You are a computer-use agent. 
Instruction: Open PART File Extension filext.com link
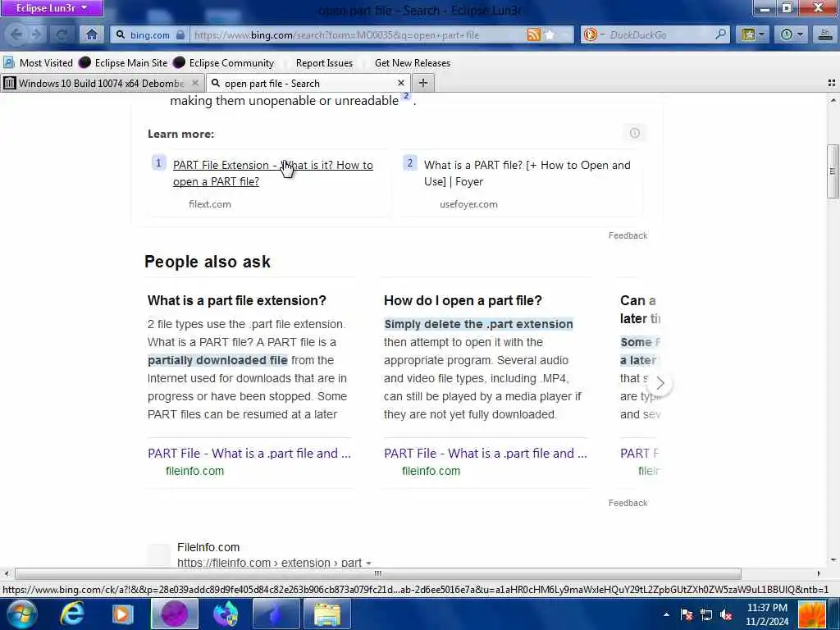point(272,173)
